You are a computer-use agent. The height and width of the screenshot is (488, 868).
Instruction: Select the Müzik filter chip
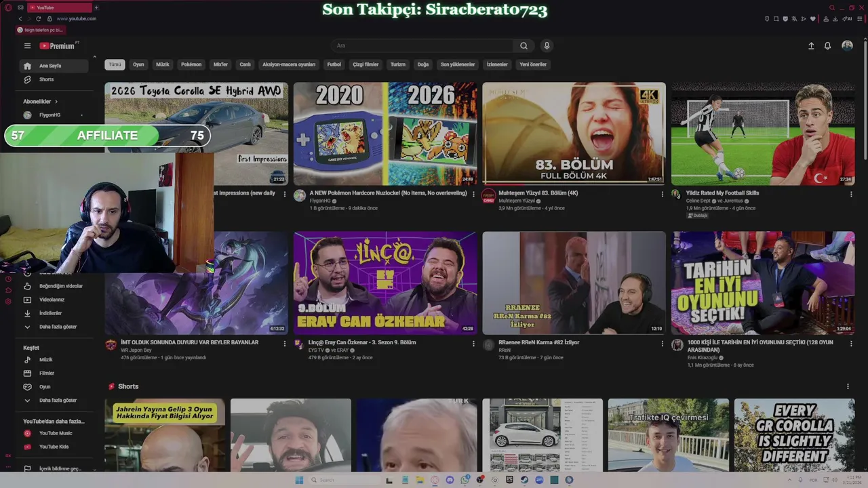click(163, 64)
